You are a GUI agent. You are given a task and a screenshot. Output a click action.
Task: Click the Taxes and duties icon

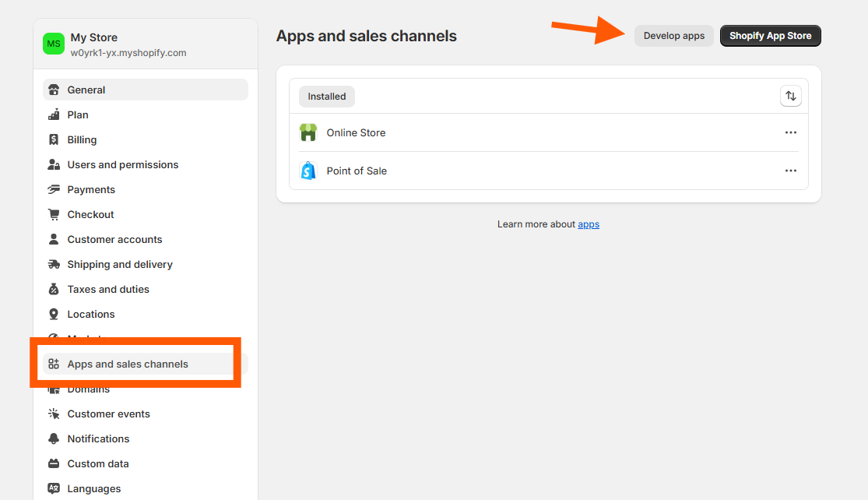coord(54,289)
